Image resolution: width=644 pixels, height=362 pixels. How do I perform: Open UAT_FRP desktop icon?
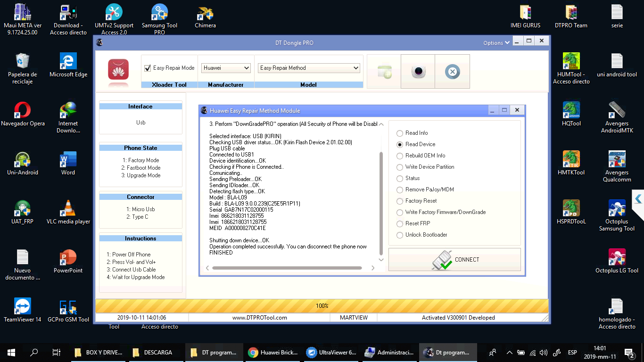(x=23, y=212)
